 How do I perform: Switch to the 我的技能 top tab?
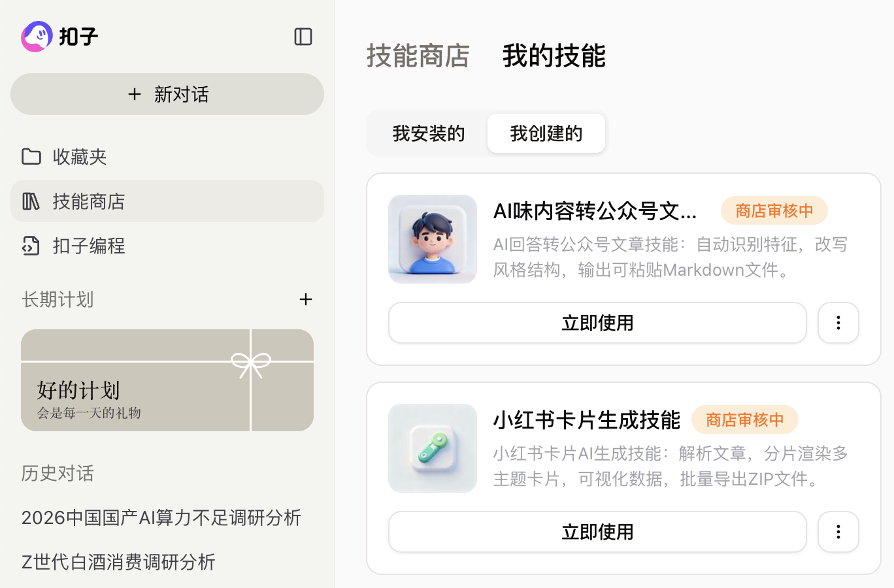pos(554,56)
